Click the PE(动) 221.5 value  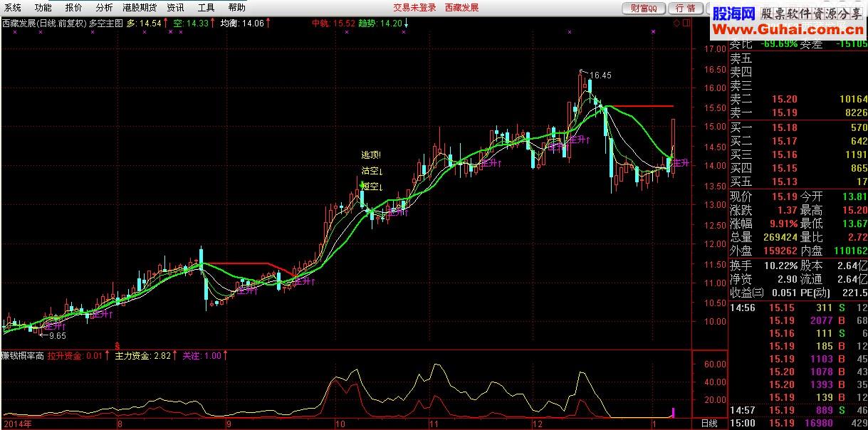[854, 292]
